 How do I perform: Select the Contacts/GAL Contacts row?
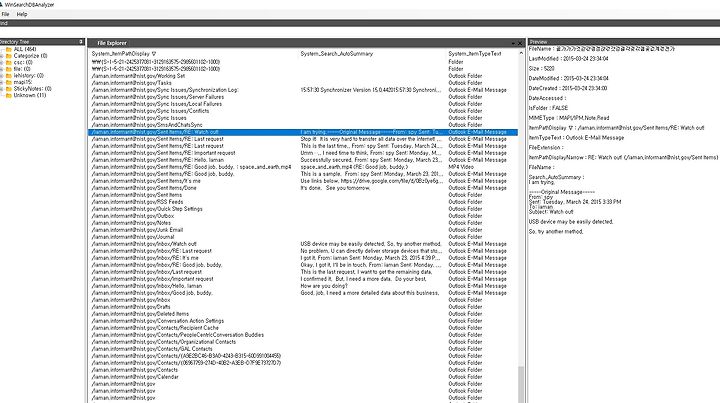pos(303,349)
